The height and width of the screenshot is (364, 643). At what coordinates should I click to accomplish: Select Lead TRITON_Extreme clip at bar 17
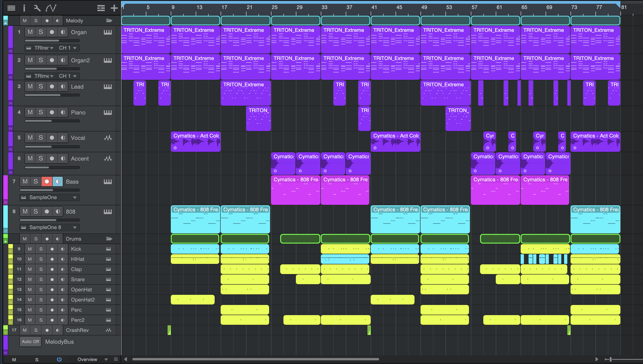tap(246, 93)
